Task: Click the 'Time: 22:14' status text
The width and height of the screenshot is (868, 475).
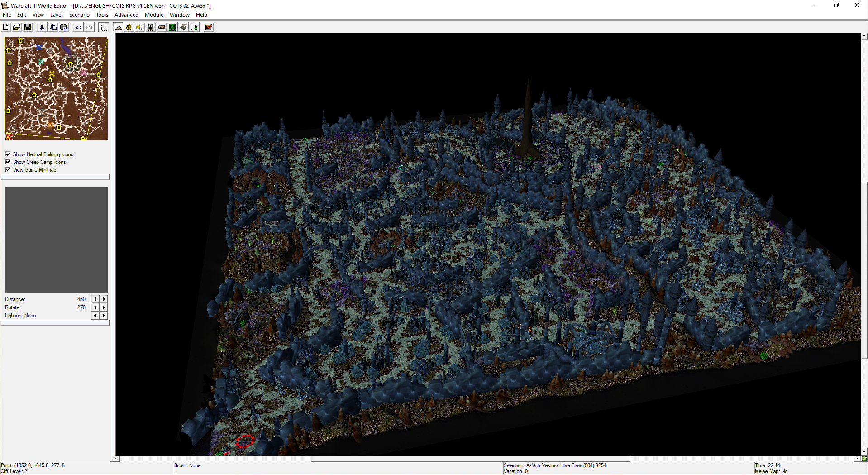Action: 768,465
